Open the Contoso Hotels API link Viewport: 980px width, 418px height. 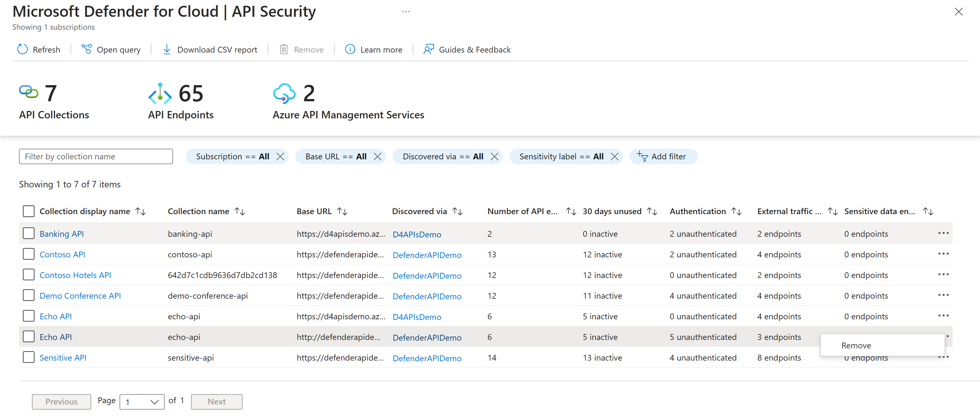[x=75, y=275]
